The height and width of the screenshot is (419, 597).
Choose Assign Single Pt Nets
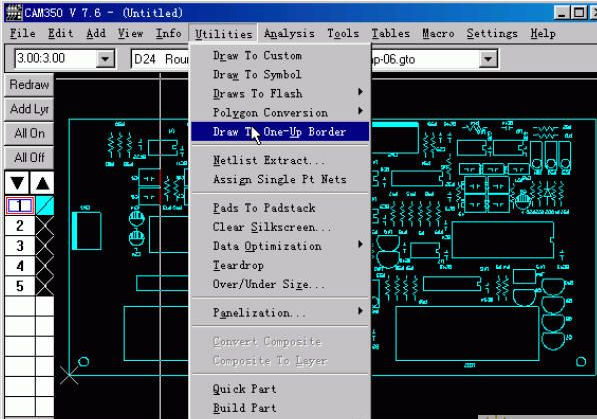pyautogui.click(x=280, y=179)
